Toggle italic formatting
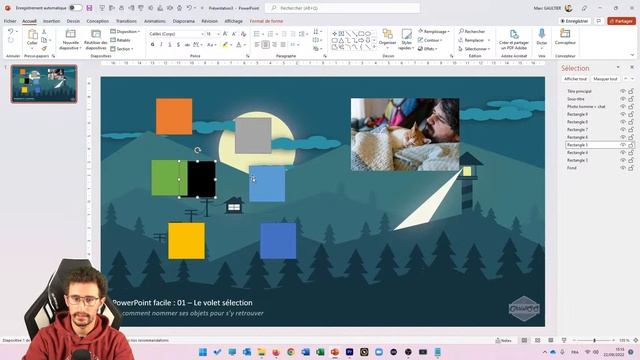The height and width of the screenshot is (360, 640). (161, 44)
